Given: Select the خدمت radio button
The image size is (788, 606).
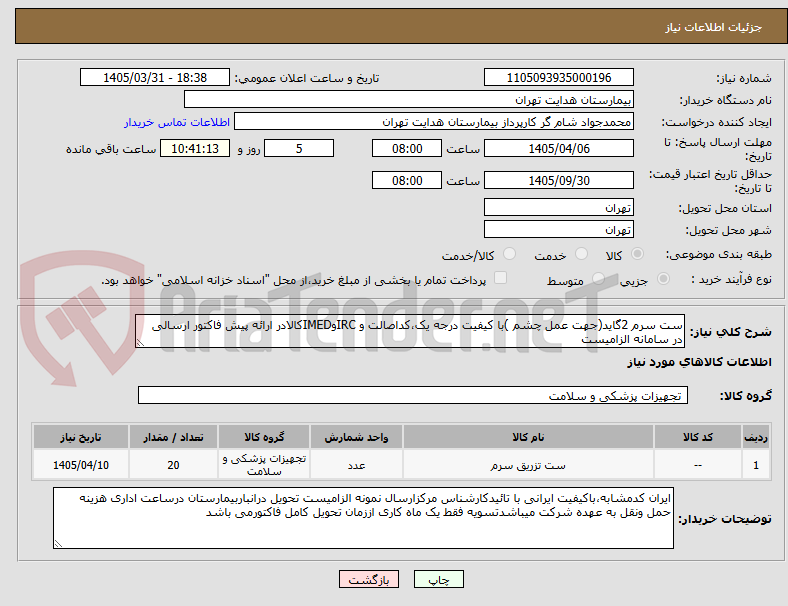Looking at the screenshot, I should pos(581,254).
